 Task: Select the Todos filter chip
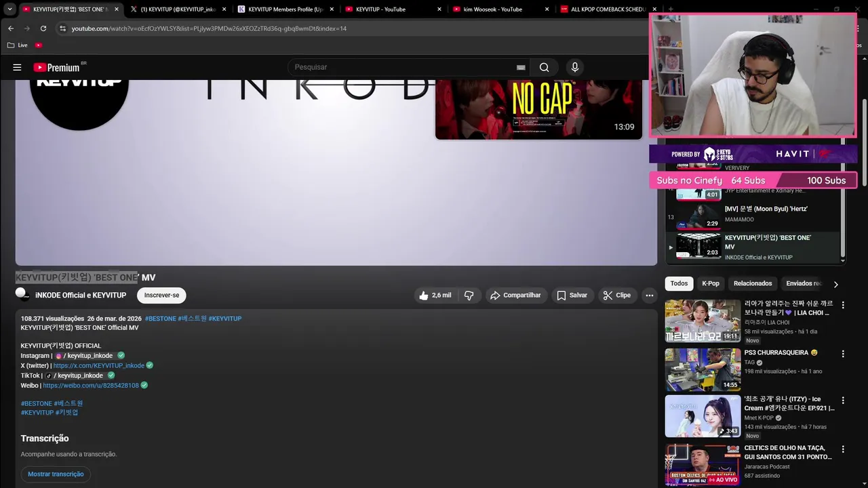[x=679, y=283]
